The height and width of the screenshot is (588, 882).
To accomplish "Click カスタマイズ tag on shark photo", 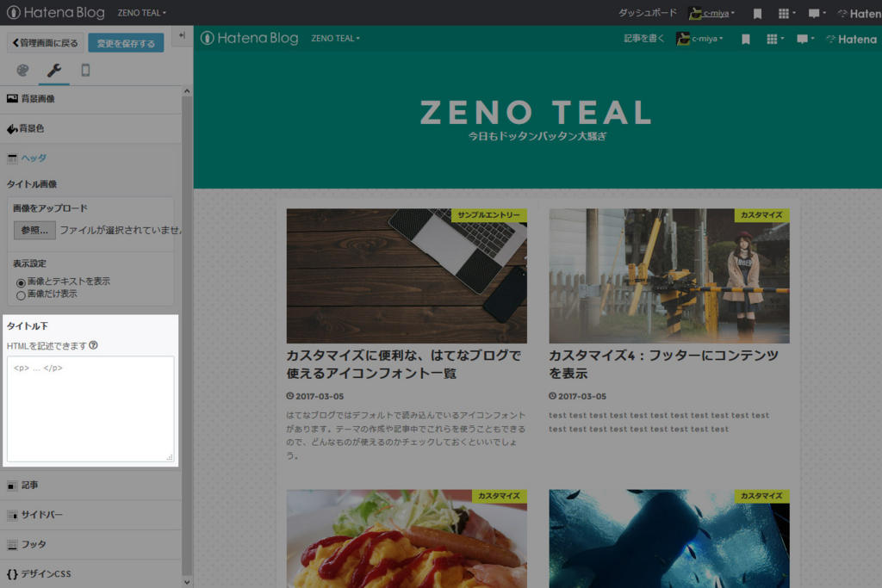I will coord(761,496).
